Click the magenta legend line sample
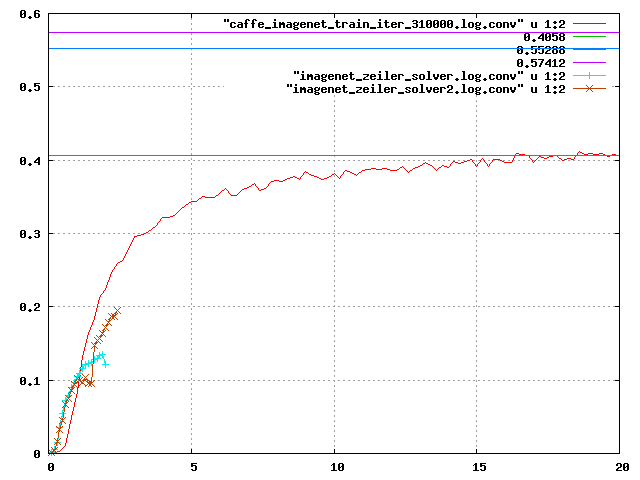 pos(589,63)
